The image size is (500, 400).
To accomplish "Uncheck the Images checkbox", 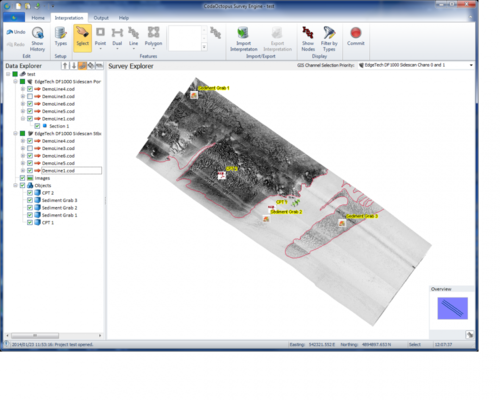I will coord(22,178).
